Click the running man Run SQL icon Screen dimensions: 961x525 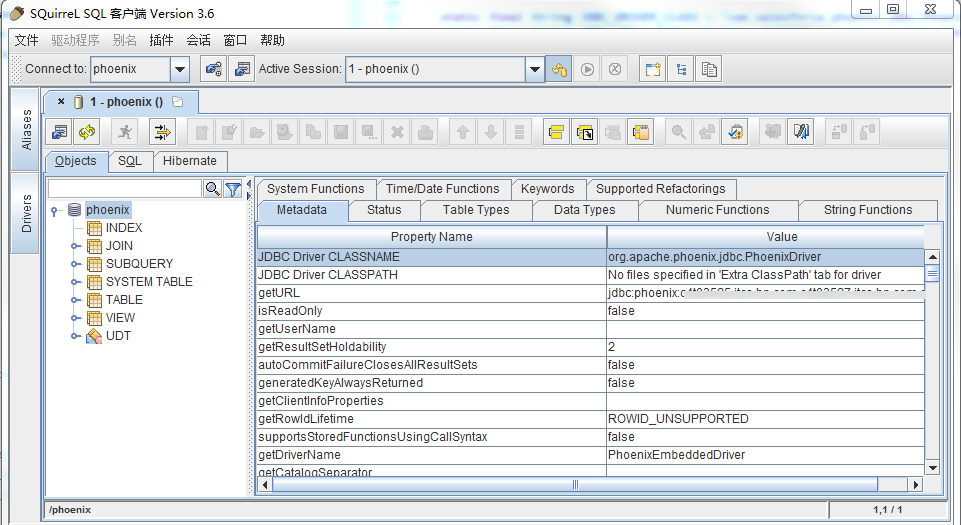click(126, 132)
